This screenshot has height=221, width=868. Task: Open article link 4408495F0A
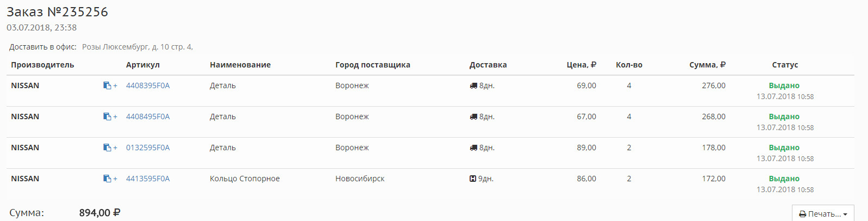[x=148, y=116]
